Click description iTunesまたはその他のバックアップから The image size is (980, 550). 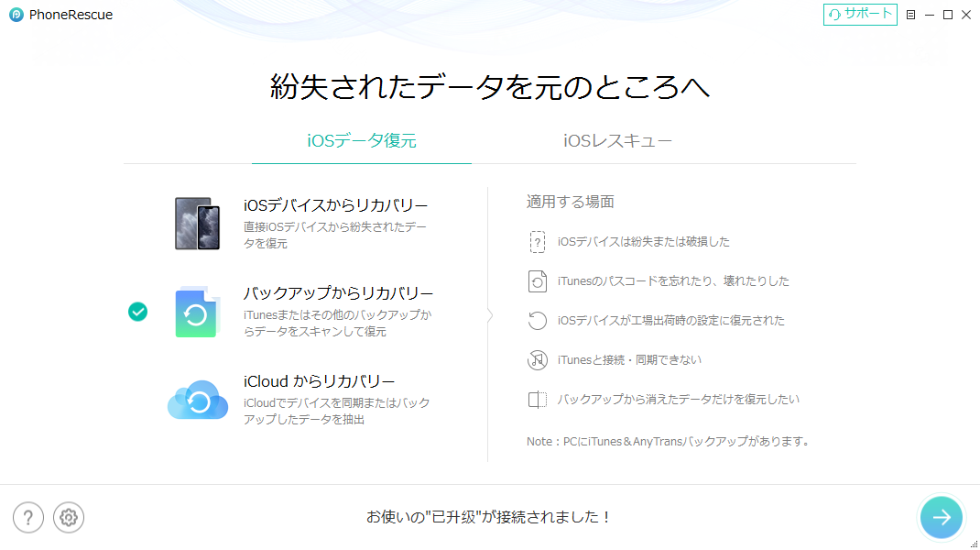pos(337,323)
